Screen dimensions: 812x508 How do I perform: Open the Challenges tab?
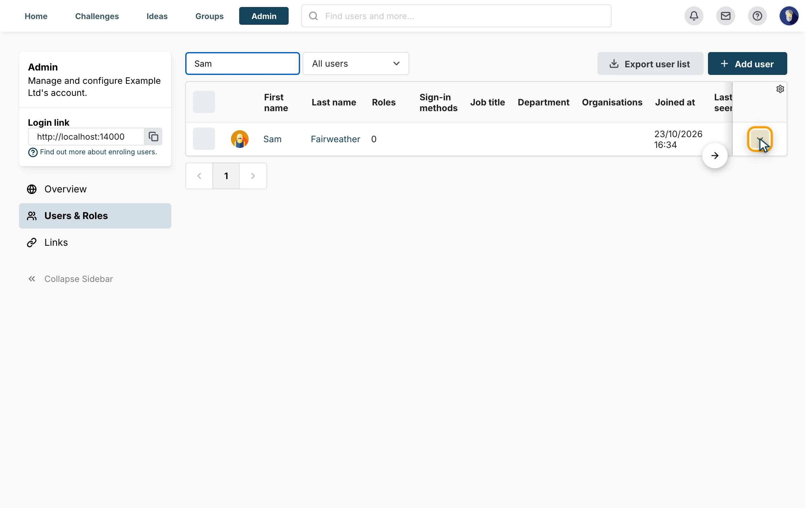click(97, 16)
